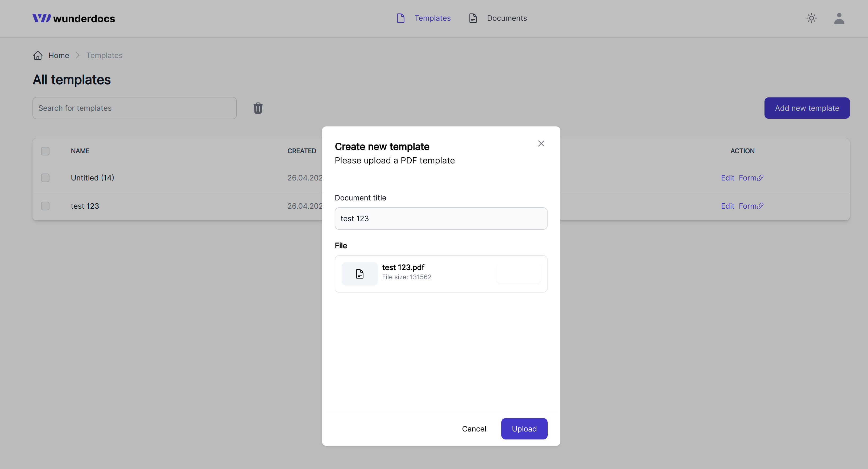
Task: Click the Templates navigation icon
Action: [x=400, y=18]
